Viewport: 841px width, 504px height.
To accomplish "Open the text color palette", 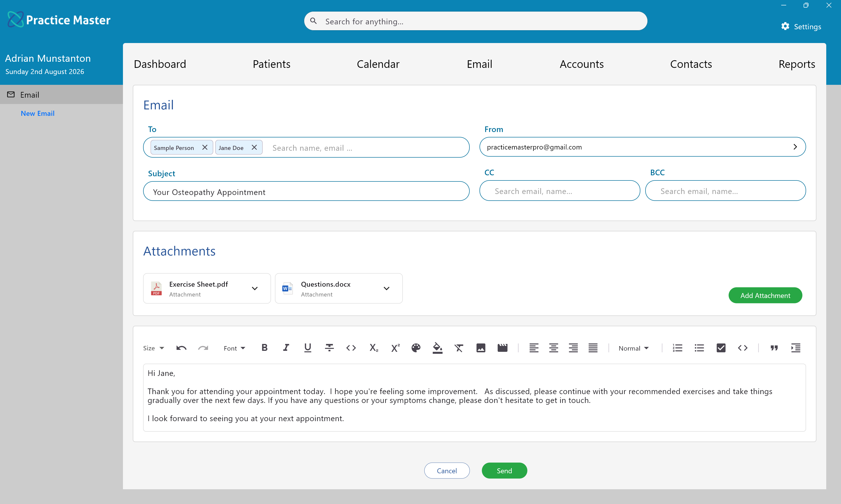I will point(416,348).
